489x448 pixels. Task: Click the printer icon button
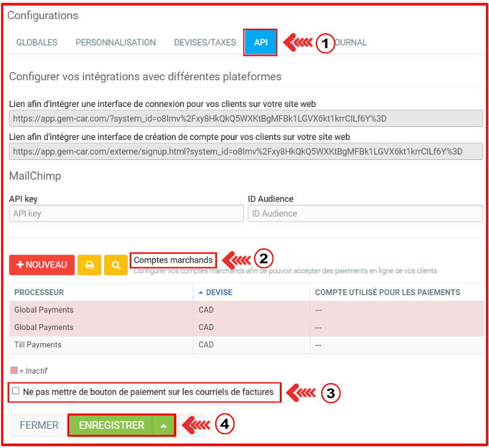pyautogui.click(x=89, y=265)
